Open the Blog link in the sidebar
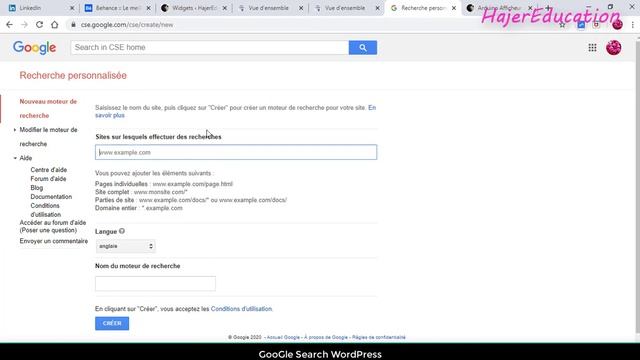The width and height of the screenshot is (640, 360). coord(37,188)
